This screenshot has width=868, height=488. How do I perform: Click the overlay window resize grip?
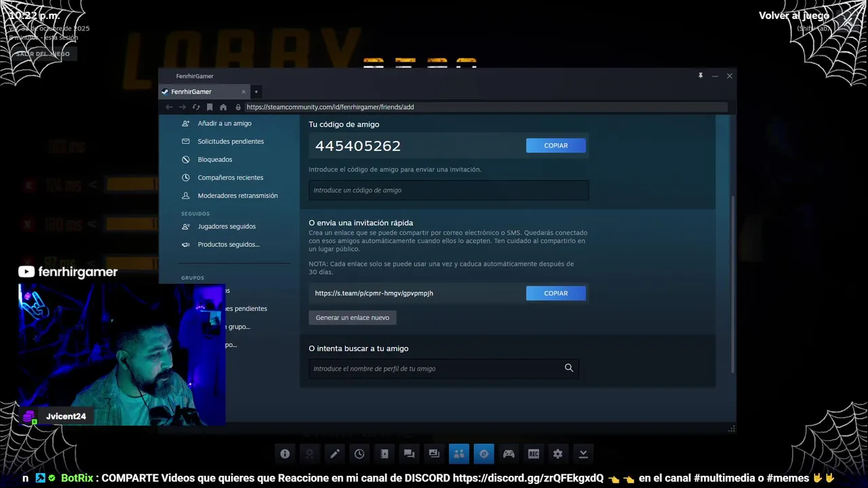pos(731,428)
